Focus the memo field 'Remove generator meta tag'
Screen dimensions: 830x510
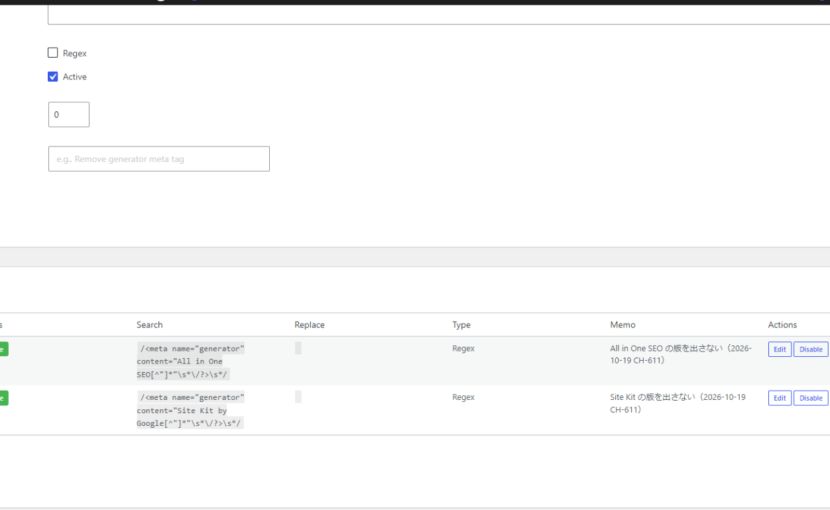point(159,159)
